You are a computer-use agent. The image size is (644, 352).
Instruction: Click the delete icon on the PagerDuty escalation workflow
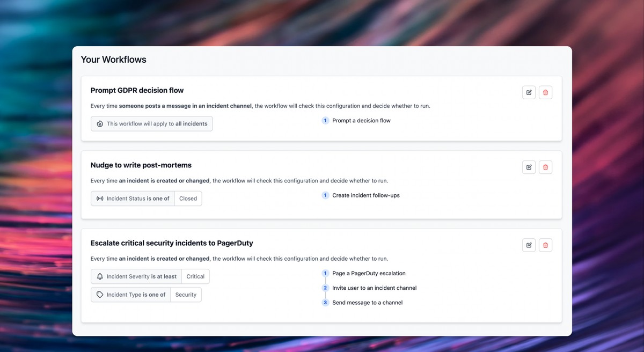pos(545,245)
